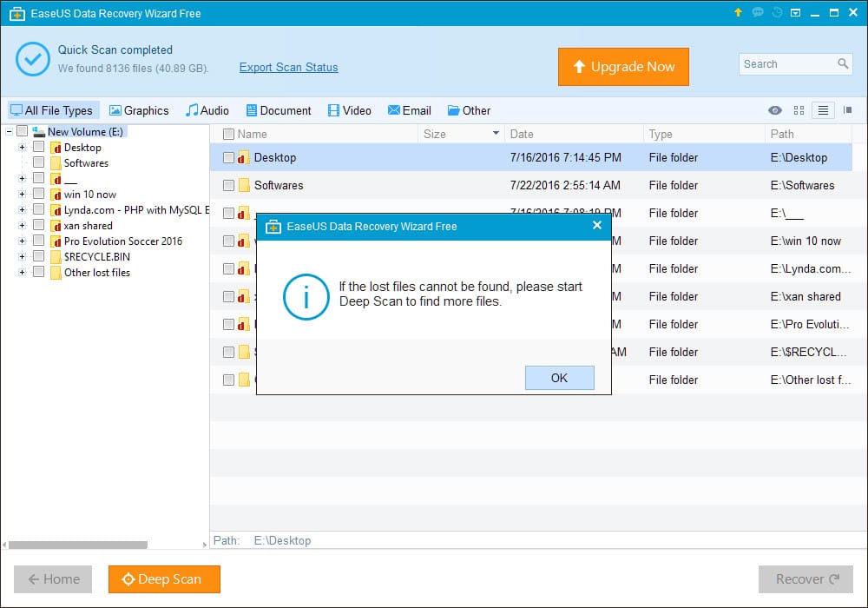Click the New Volume (E:) drive icon

click(x=39, y=131)
